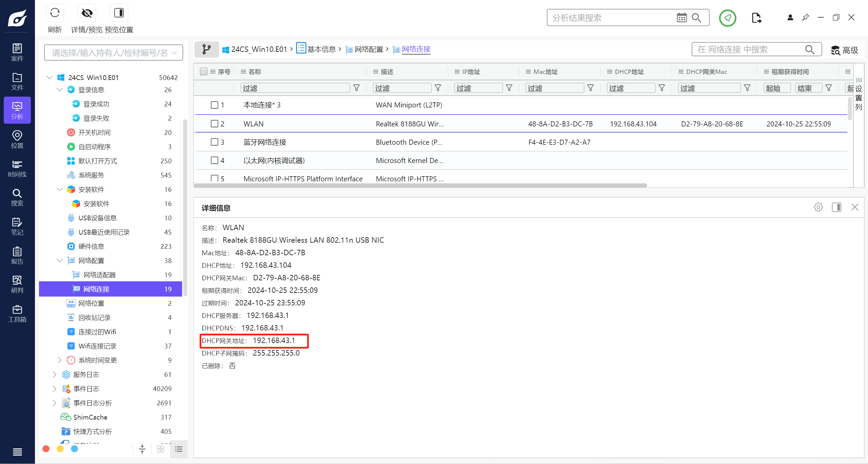868x464 pixels.
Task: Click the 预览位置 layout icon
Action: [119, 13]
